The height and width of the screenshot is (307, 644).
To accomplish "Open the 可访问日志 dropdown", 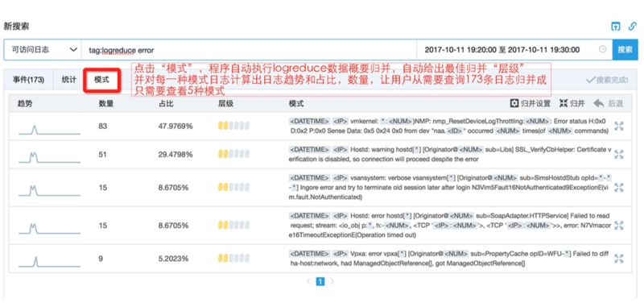I will pyautogui.click(x=43, y=50).
